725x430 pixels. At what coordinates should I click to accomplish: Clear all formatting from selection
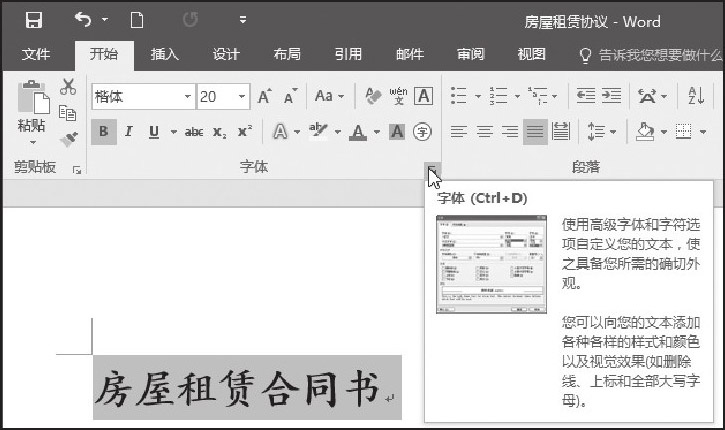click(373, 96)
